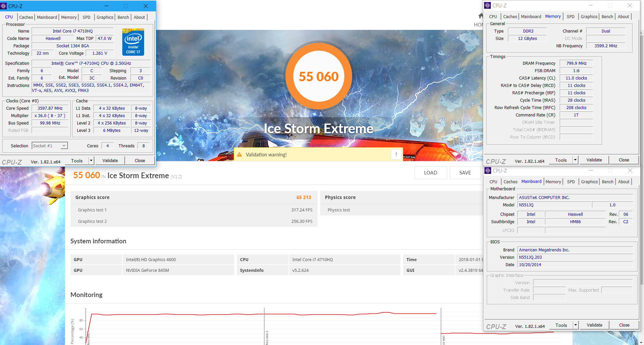Select Graphics tab in Mainboard window

590,182
